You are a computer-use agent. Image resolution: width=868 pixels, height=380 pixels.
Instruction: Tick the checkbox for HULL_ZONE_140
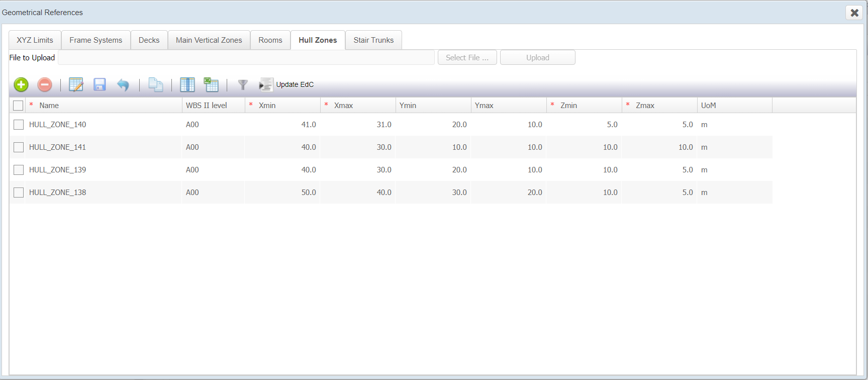pyautogui.click(x=19, y=125)
